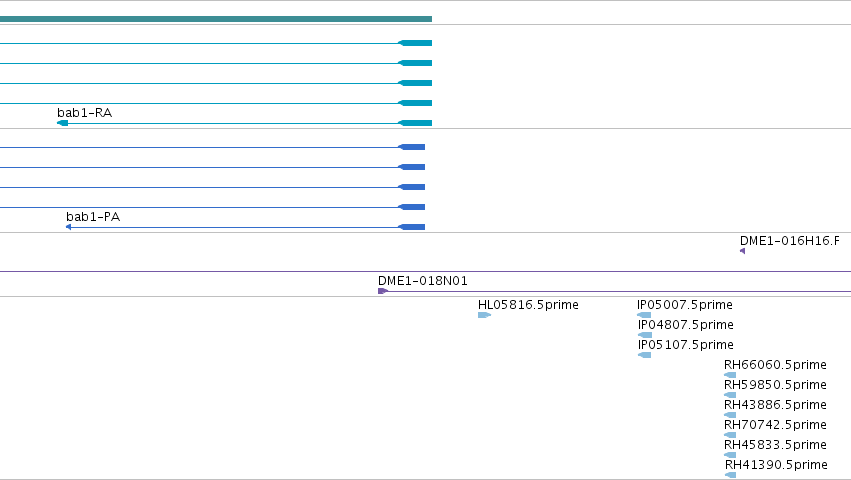
Task: Click the RH59850.5prime arrow glyph
Action: click(730, 395)
